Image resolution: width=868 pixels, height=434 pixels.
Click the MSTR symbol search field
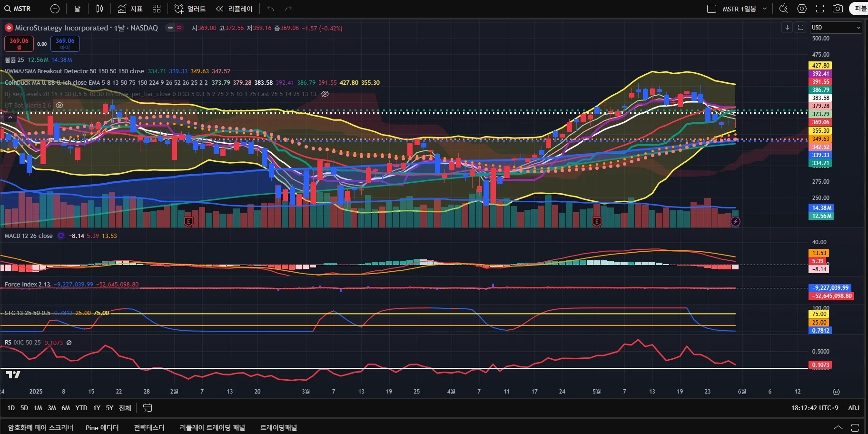point(19,9)
